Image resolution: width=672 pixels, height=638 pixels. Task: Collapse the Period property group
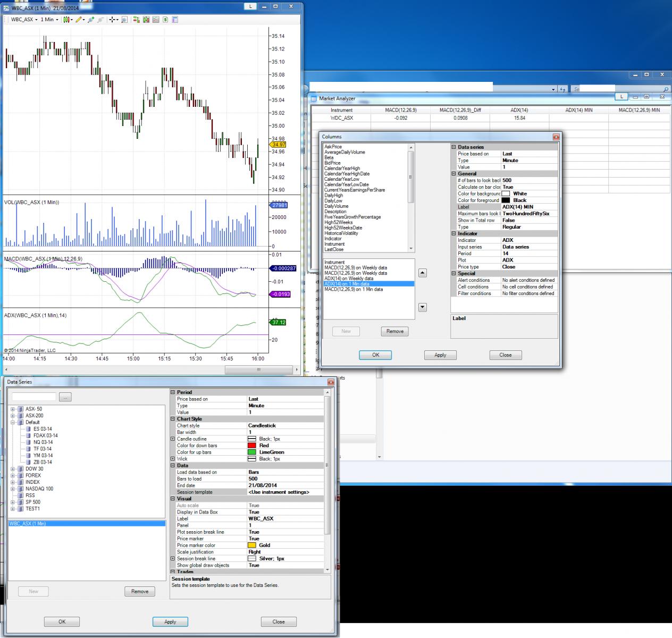tap(173, 392)
